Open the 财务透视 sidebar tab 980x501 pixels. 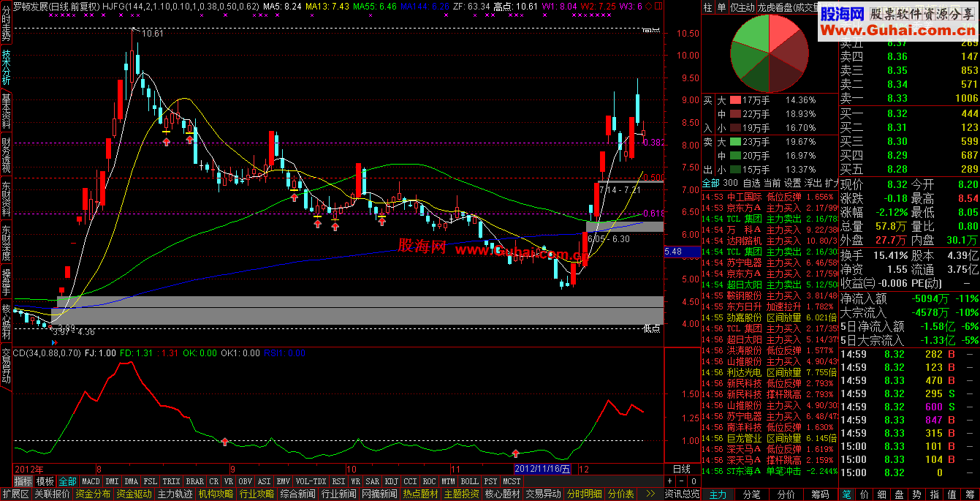pyautogui.click(x=6, y=155)
